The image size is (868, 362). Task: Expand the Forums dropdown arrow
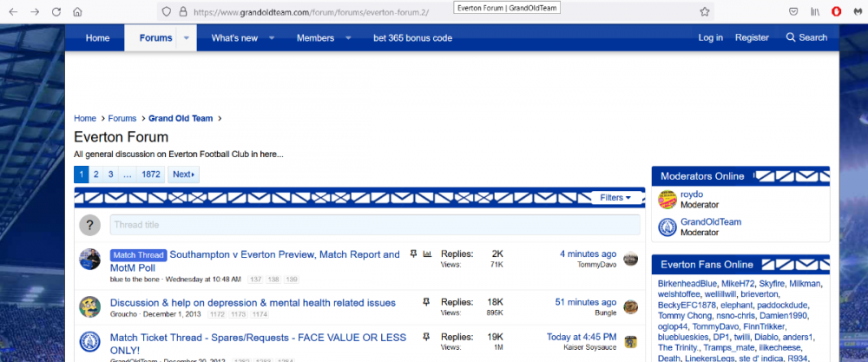(x=187, y=37)
